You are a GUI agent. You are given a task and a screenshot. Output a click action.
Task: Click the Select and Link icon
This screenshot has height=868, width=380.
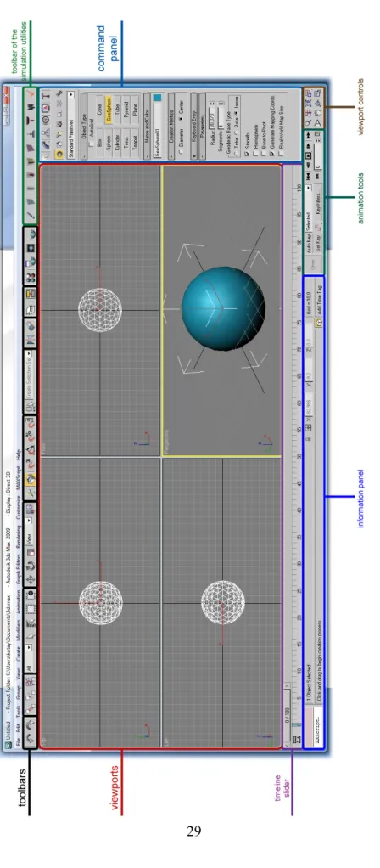pyautogui.click(x=31, y=708)
